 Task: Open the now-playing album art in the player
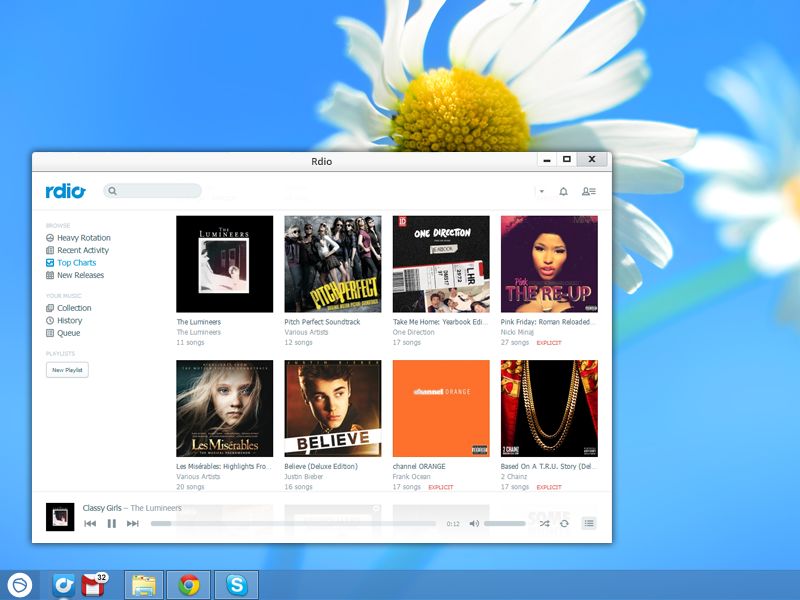pyautogui.click(x=60, y=517)
